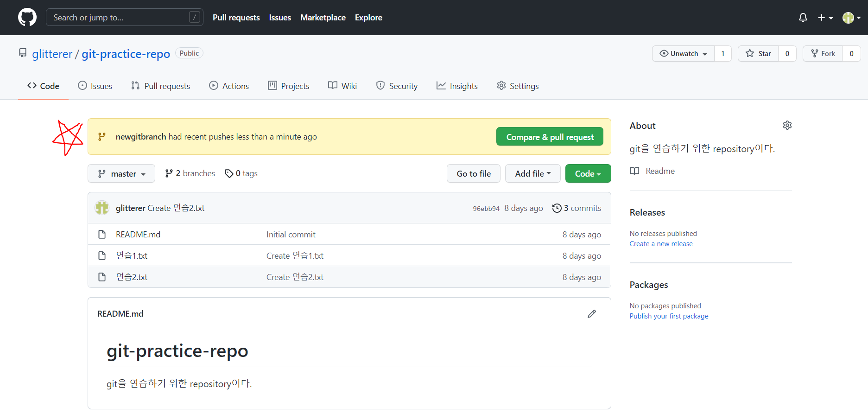Switch to the Security tab
Viewport: 868px width, 414px height.
(397, 86)
